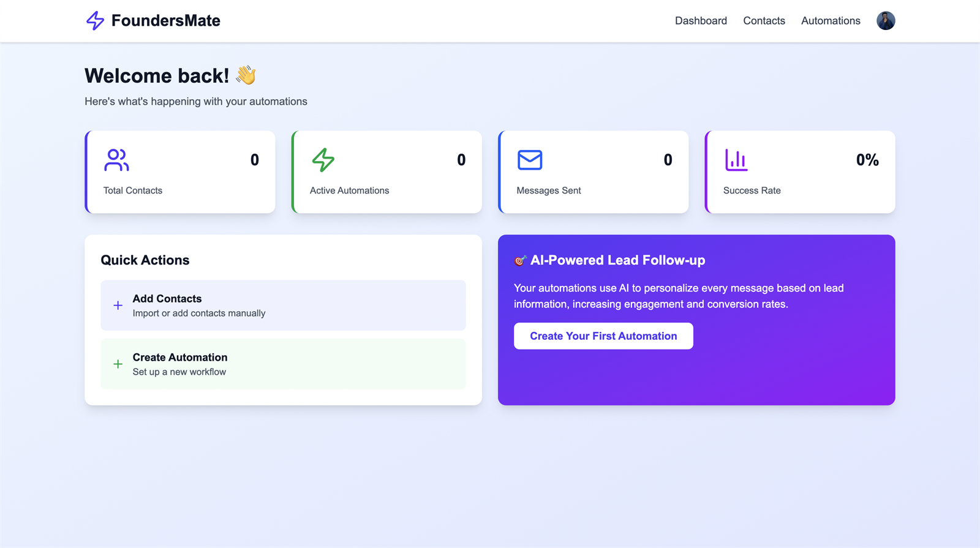Screen dimensions: 980x548
Task: Click the "Messages Sent" label
Action: (549, 190)
